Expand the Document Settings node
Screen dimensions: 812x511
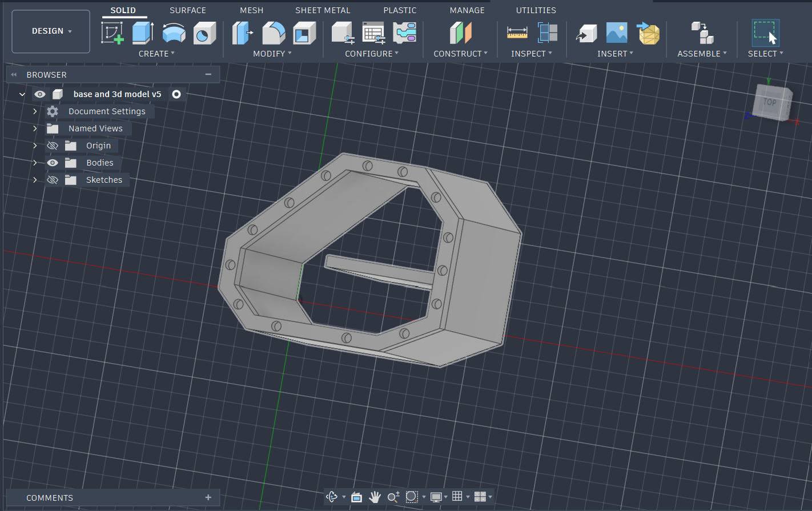click(x=35, y=111)
